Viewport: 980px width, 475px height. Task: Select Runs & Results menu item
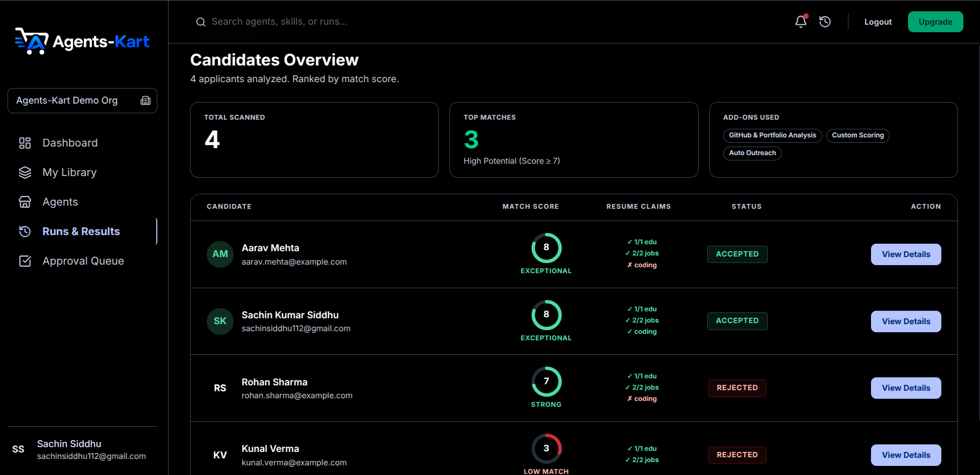point(82,231)
